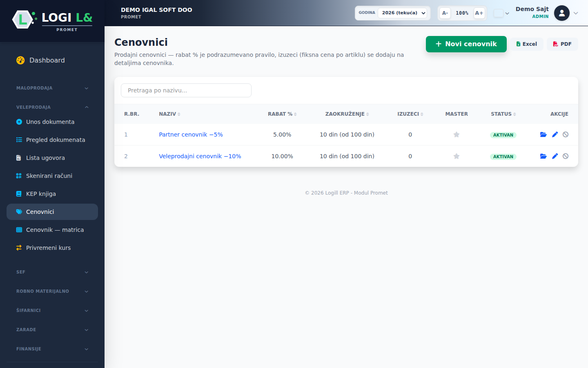Collapse the VELEPRODAJA sidebar section
This screenshot has height=368, width=588.
52,107
